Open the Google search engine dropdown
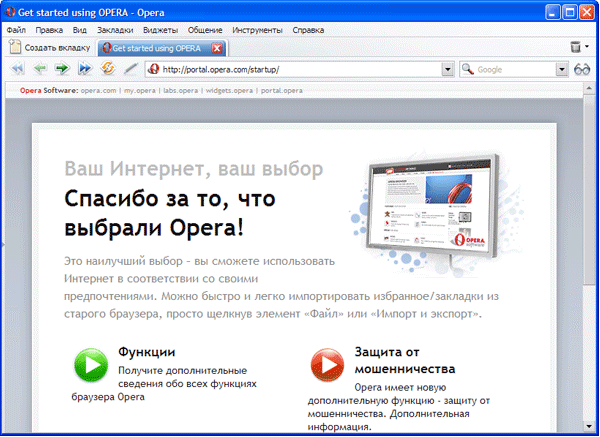Viewport: 600px width, 437px height. tap(561, 70)
